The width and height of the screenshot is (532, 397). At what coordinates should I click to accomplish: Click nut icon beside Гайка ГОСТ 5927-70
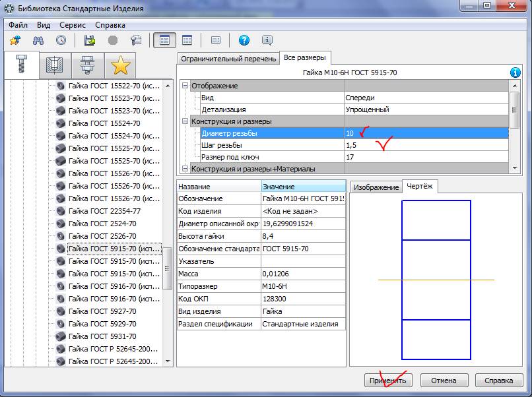[60, 311]
